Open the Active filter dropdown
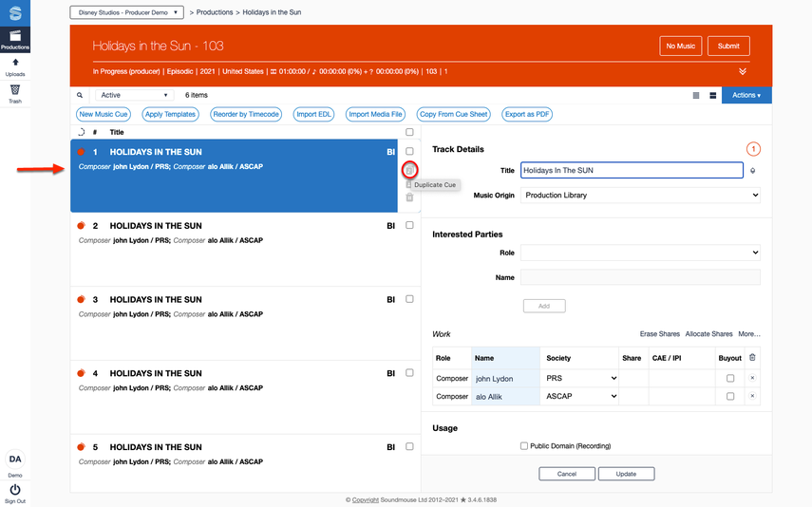This screenshot has width=812, height=507. click(134, 95)
